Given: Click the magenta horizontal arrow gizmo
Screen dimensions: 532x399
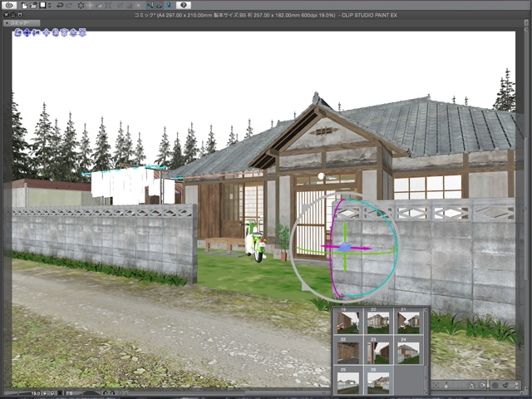Looking at the screenshot, I should pyautogui.click(x=363, y=249).
